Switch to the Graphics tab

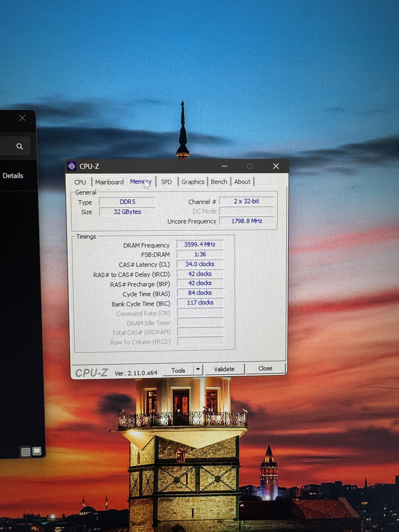pyautogui.click(x=193, y=182)
